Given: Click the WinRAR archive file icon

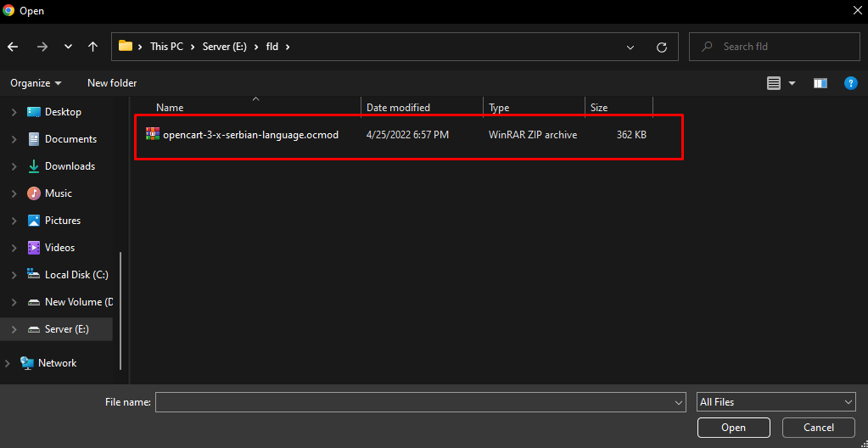Looking at the screenshot, I should pos(153,133).
